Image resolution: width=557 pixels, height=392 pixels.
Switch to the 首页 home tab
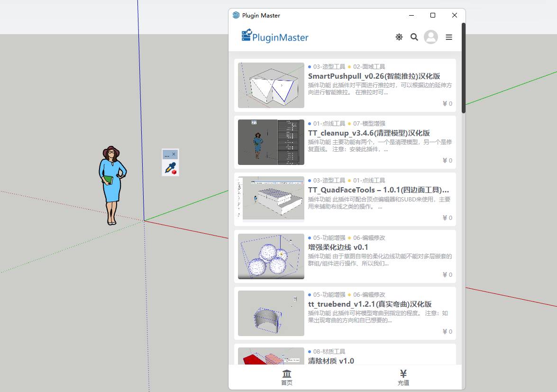[287, 378]
